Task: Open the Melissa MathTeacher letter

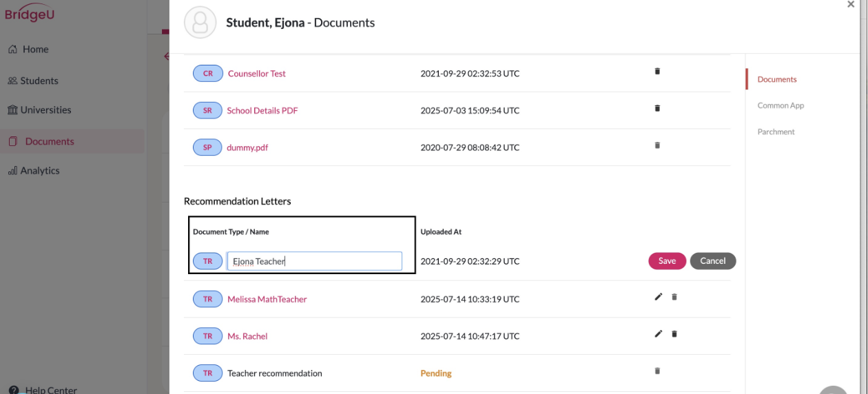Action: 267,300
